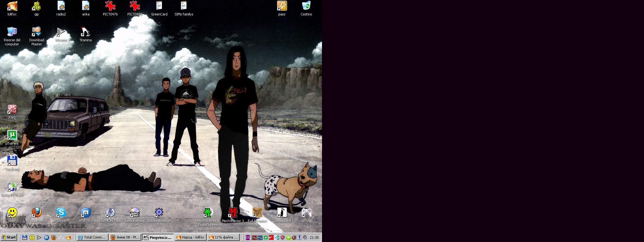This screenshot has width=644, height=242.
Task: Click the volume speaker tray icon
Action: pos(294,238)
